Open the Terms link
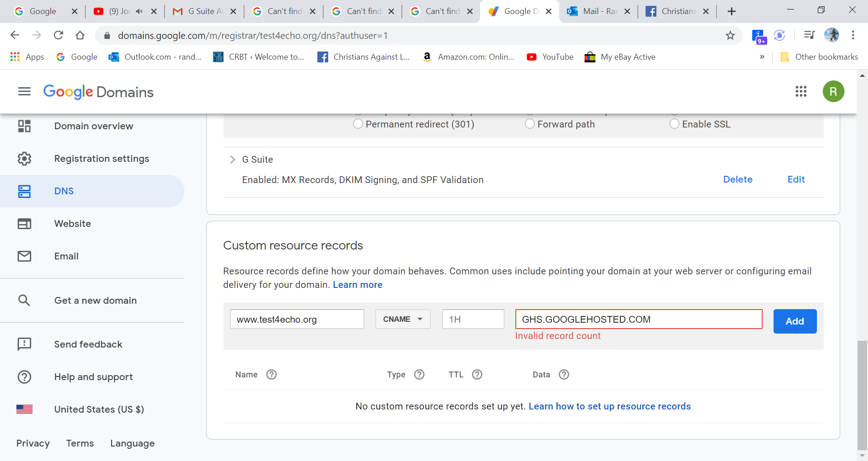This screenshot has height=461, width=868. pos(80,443)
